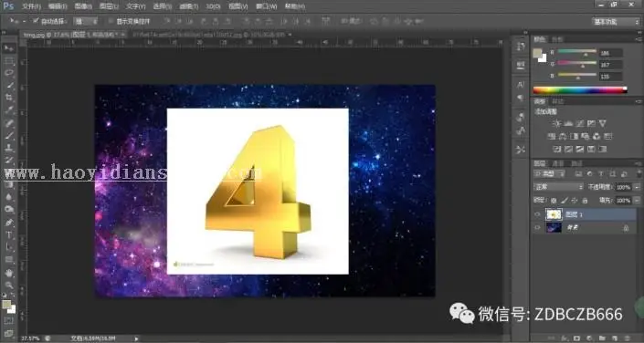Open the Window menu
Image resolution: width=644 pixels, height=343 pixels.
pos(266,6)
